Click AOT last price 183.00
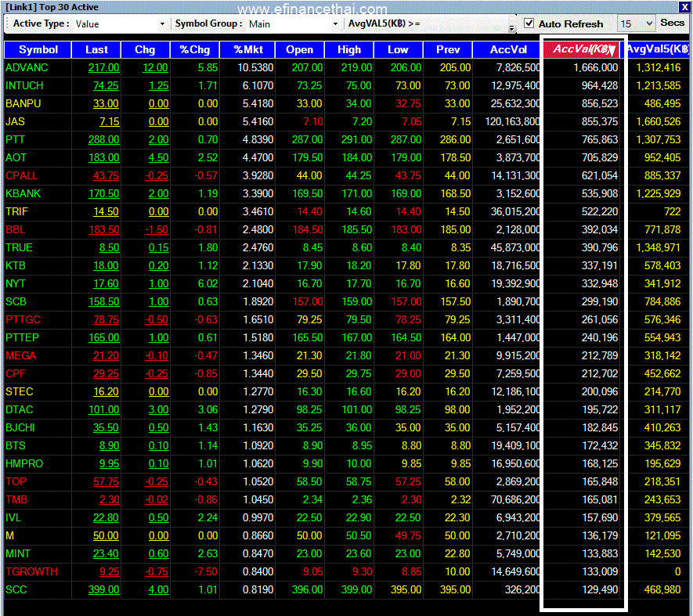This screenshot has width=693, height=616. tap(104, 158)
